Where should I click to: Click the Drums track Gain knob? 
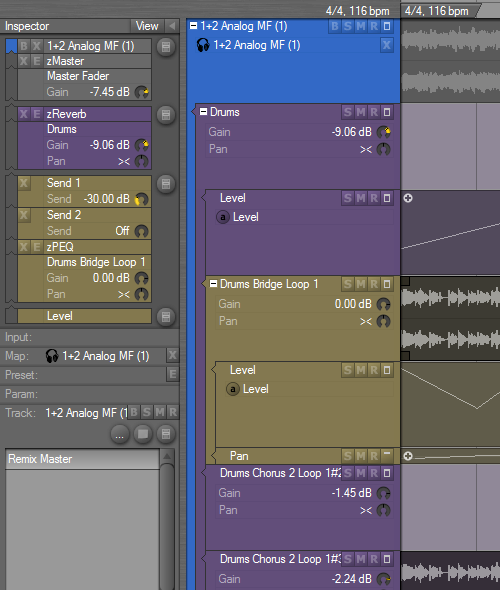[383, 132]
